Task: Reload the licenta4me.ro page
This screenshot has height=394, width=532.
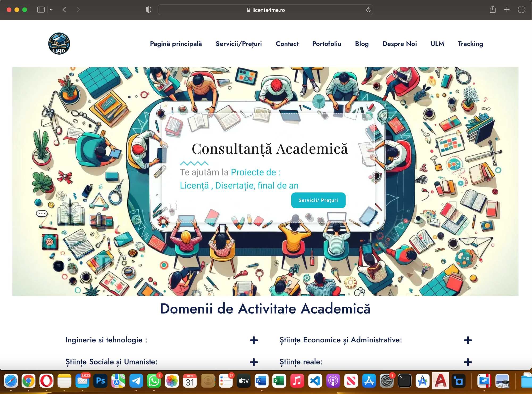Action: 368,10
